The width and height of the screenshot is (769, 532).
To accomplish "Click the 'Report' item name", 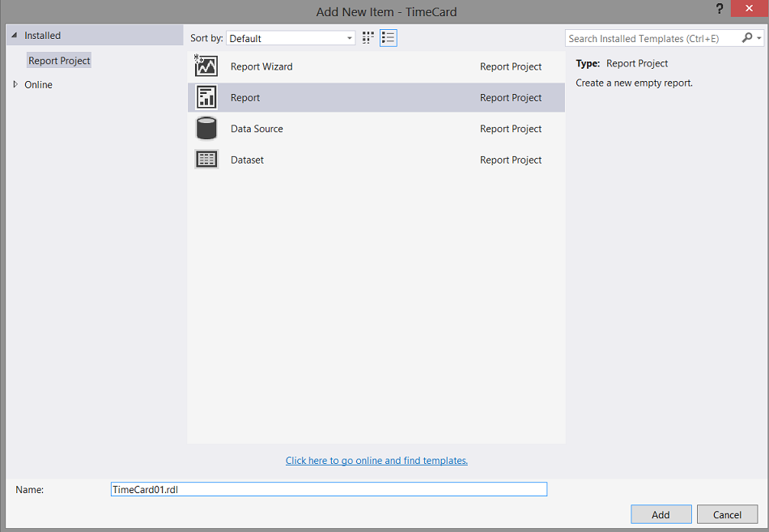I will [245, 97].
